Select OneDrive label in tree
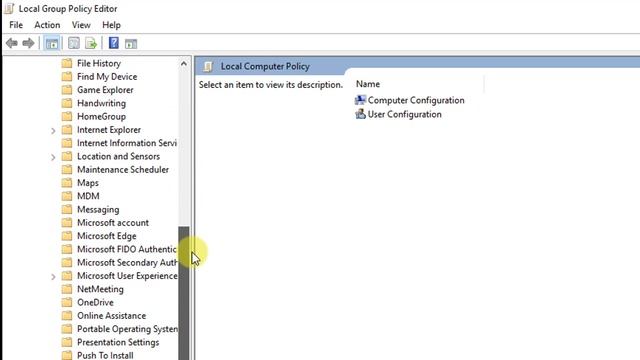 (x=96, y=302)
